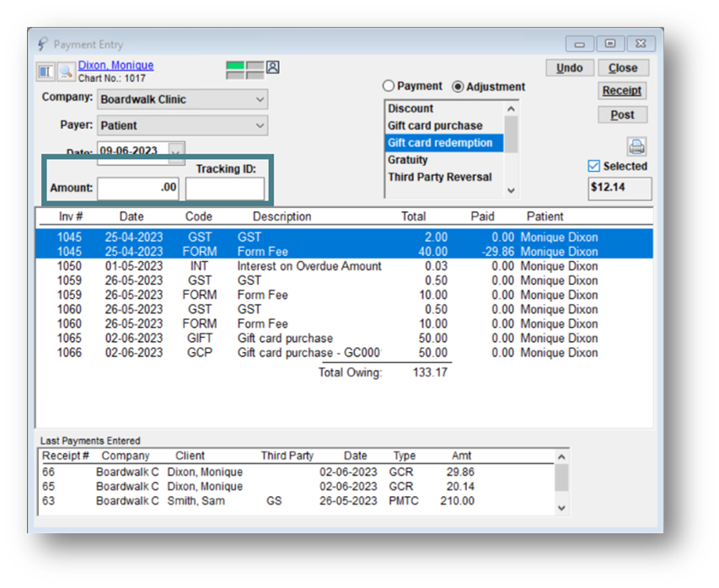
Task: Click the Inv # column header
Action: [71, 216]
